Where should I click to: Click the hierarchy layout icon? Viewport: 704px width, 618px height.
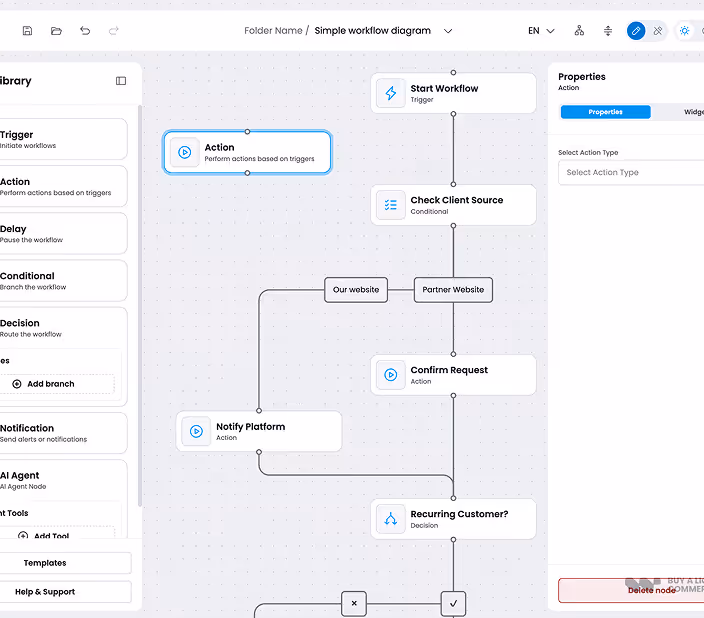click(x=579, y=31)
